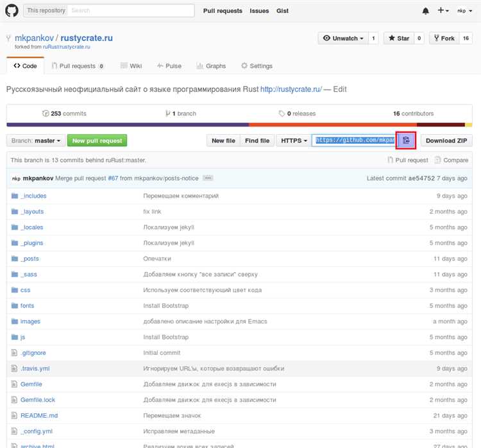Screen dimensions: 481x448
Task: Open pull request #67 link
Action: point(113,178)
